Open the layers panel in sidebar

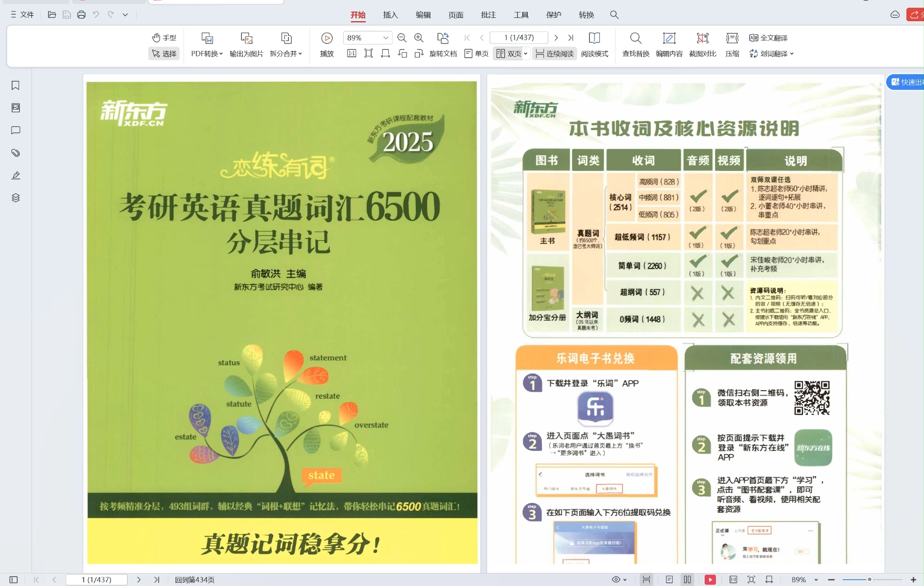click(16, 198)
